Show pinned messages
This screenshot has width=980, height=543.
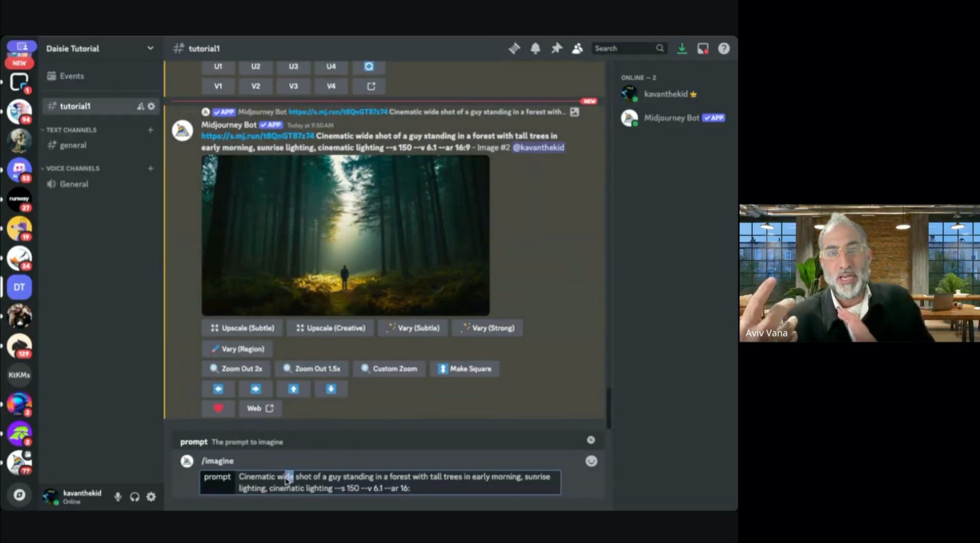(x=556, y=49)
